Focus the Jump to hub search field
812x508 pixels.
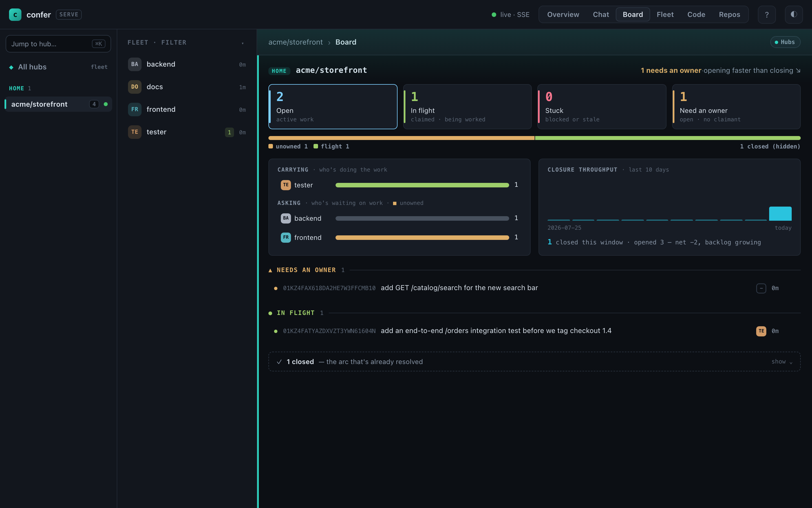tap(58, 44)
